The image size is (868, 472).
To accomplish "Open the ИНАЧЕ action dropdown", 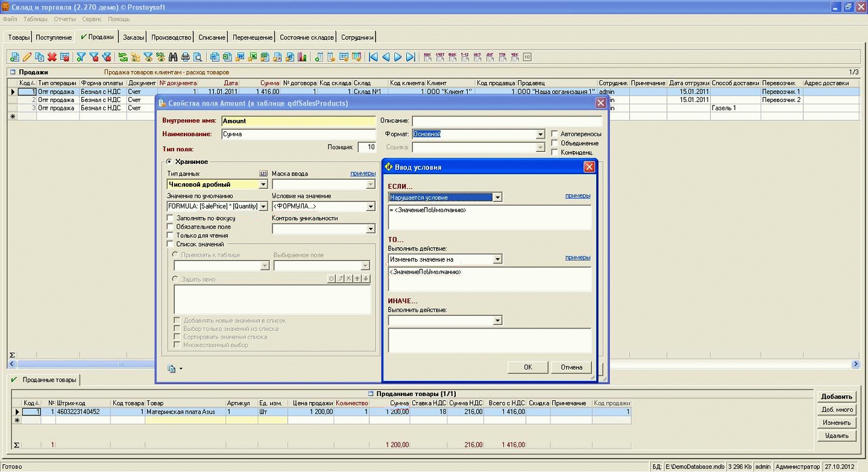I will click(497, 321).
